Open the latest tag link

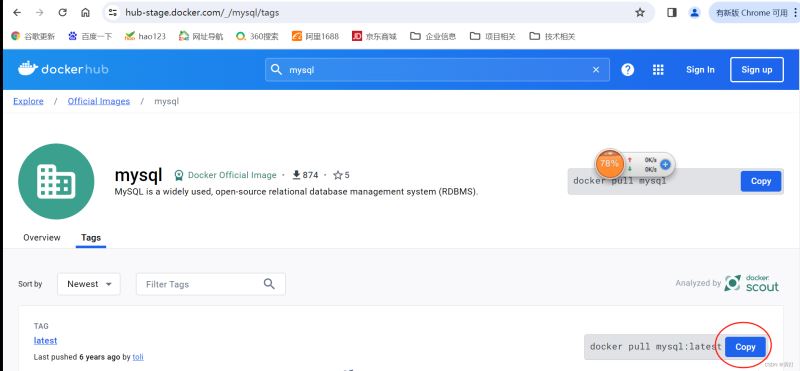[45, 340]
